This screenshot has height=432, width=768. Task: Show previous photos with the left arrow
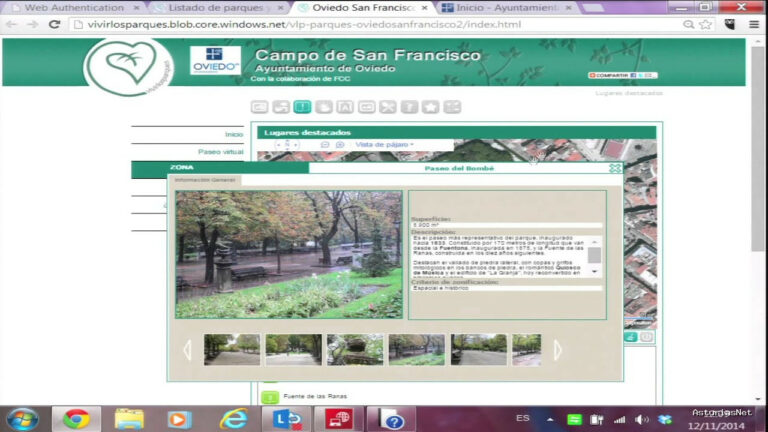click(187, 350)
